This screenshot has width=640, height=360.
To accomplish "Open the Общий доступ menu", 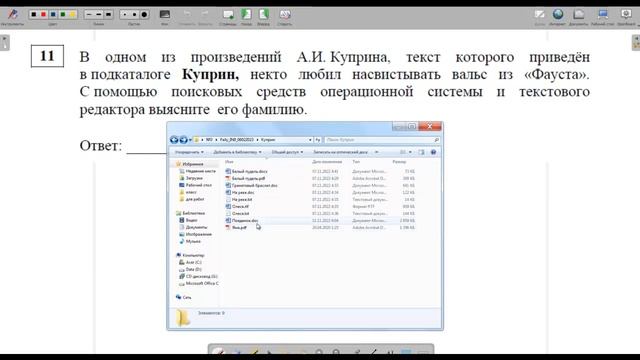I will [x=287, y=152].
